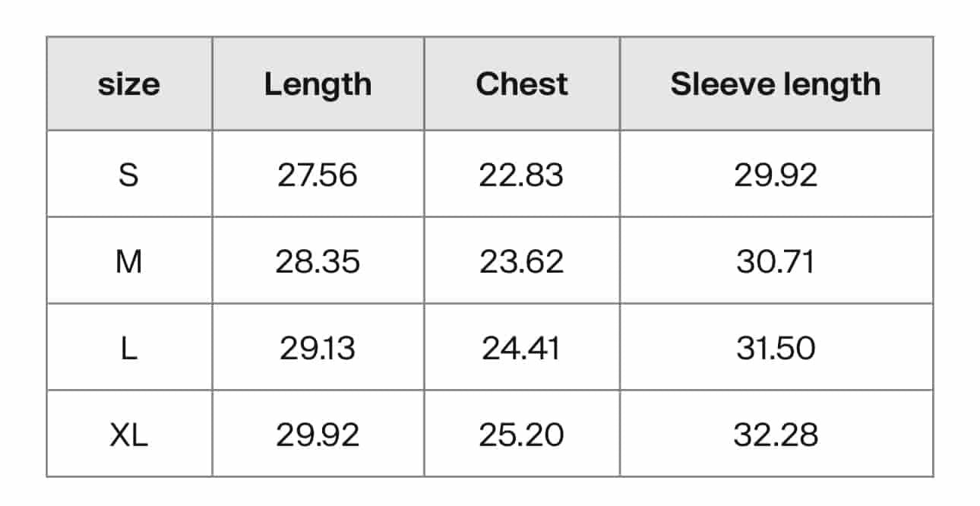
Task: Select the S size row label
Action: [x=129, y=175]
